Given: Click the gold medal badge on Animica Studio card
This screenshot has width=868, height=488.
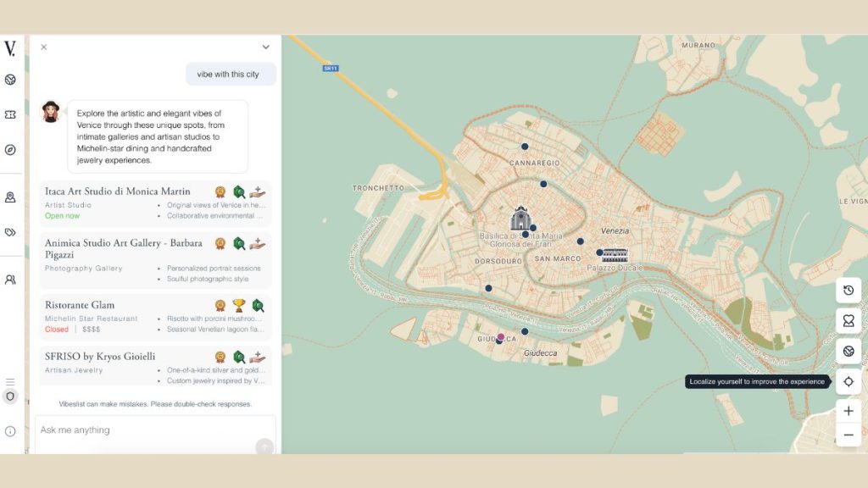Looking at the screenshot, I should 220,243.
